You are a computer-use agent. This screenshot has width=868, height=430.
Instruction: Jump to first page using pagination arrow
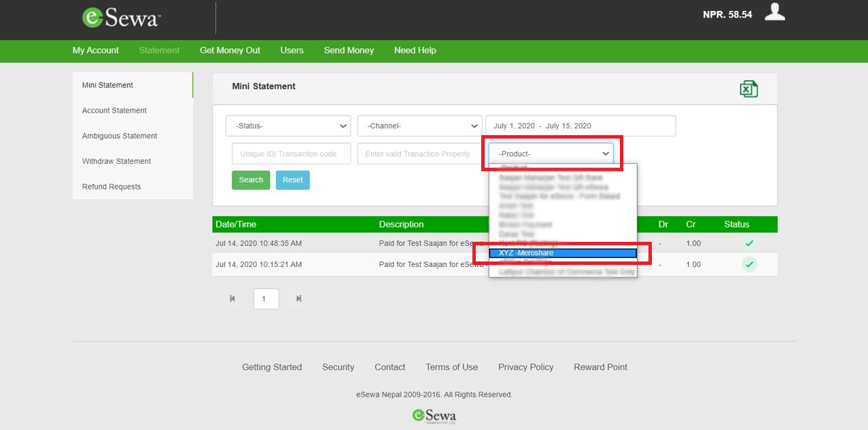232,298
